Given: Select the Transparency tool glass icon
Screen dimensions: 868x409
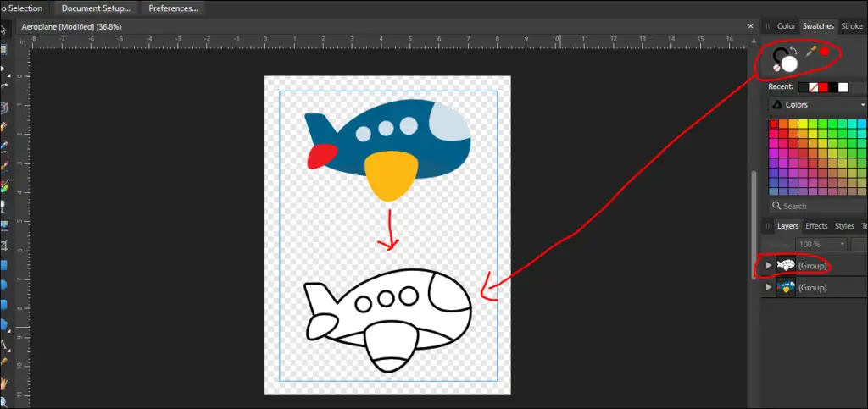Looking at the screenshot, I should 3,206.
